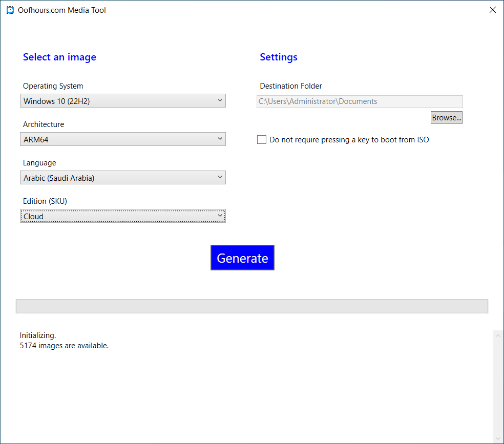Viewport: 504px width, 444px height.
Task: Open the Language dropdown
Action: click(x=123, y=177)
